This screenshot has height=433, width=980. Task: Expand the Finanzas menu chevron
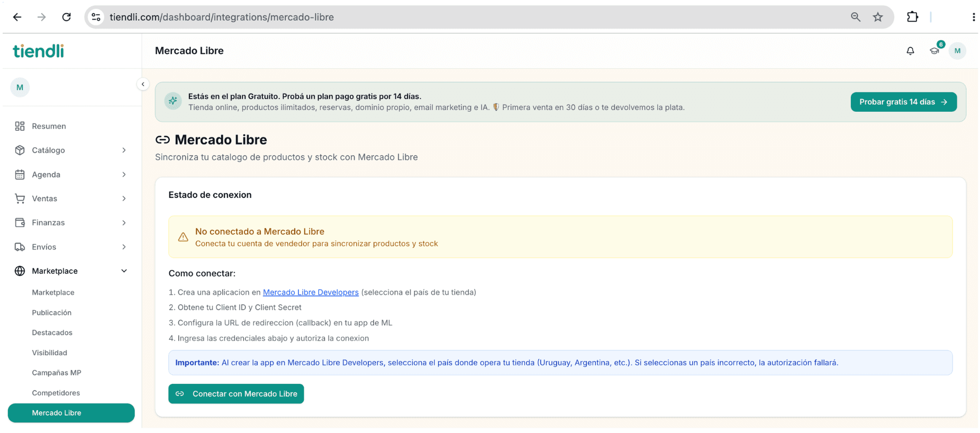[x=124, y=223]
